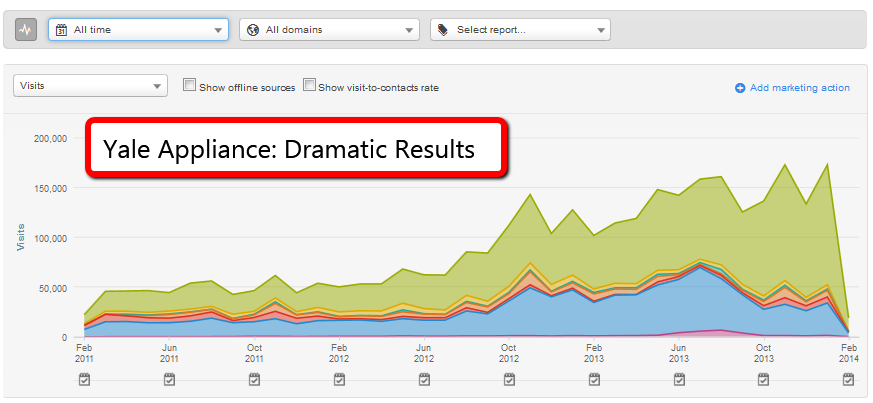The width and height of the screenshot is (873, 403).
Task: Click the Oct 2012 x-axis label
Action: coord(509,353)
